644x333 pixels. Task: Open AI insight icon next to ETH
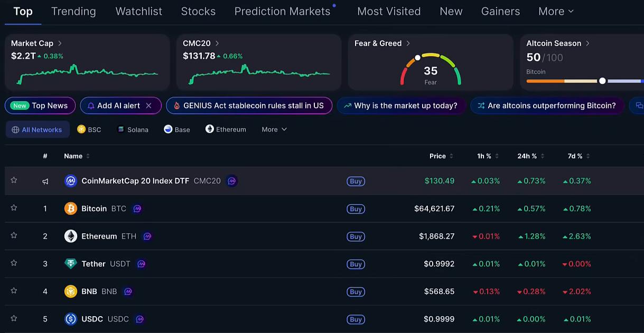pos(147,236)
